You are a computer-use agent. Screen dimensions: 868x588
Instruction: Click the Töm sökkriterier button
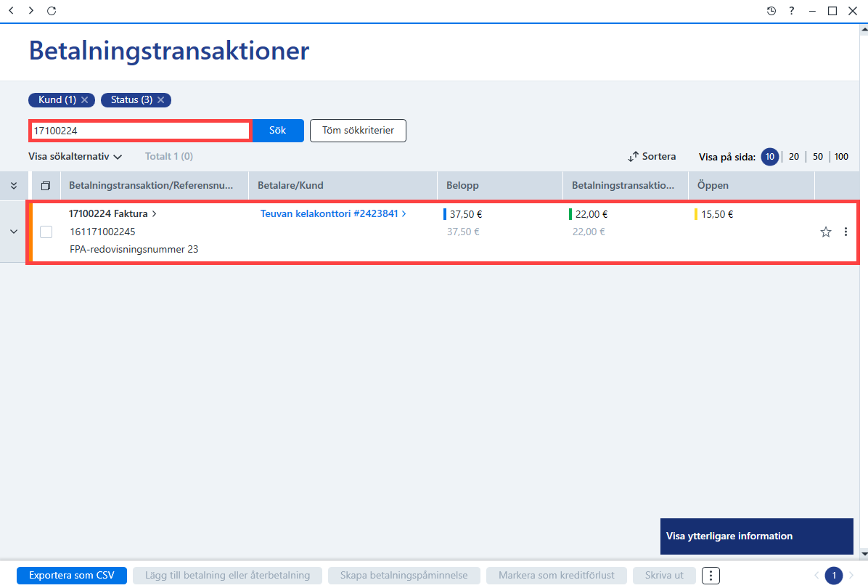(359, 131)
